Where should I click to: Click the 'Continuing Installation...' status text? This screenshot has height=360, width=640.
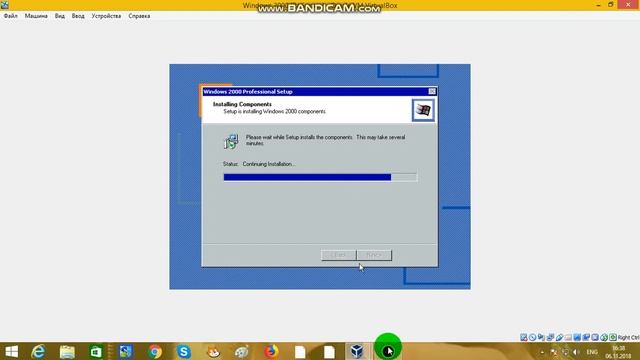(269, 164)
